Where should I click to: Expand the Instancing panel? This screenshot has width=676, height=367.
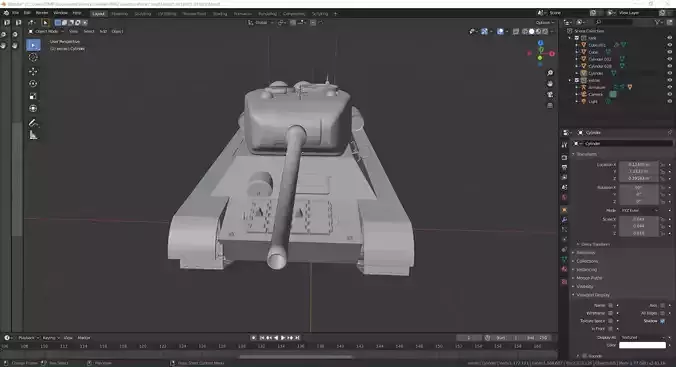coord(586,270)
